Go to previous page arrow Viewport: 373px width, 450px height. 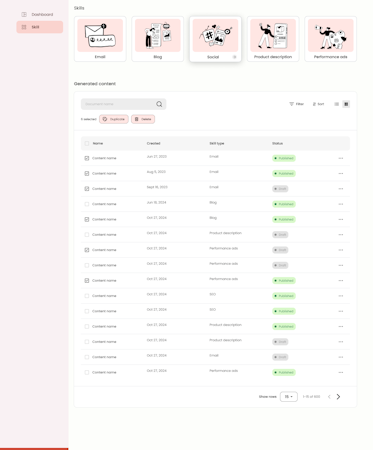pos(329,396)
